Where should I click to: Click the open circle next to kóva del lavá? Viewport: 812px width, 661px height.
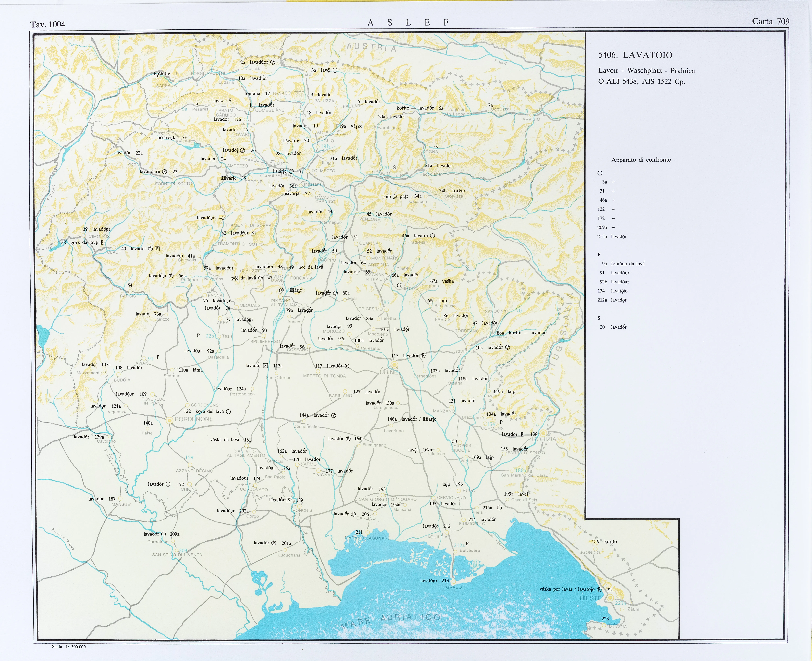229,412
